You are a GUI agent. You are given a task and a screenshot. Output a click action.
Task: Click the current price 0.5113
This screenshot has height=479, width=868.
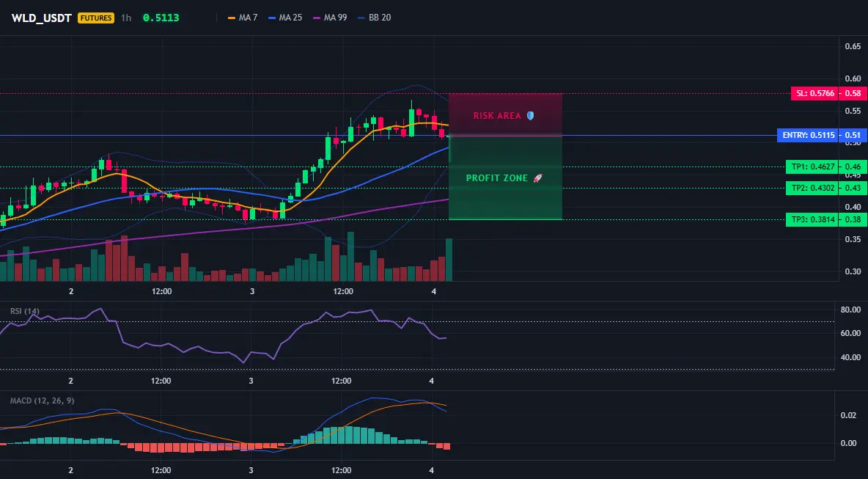[x=161, y=18]
